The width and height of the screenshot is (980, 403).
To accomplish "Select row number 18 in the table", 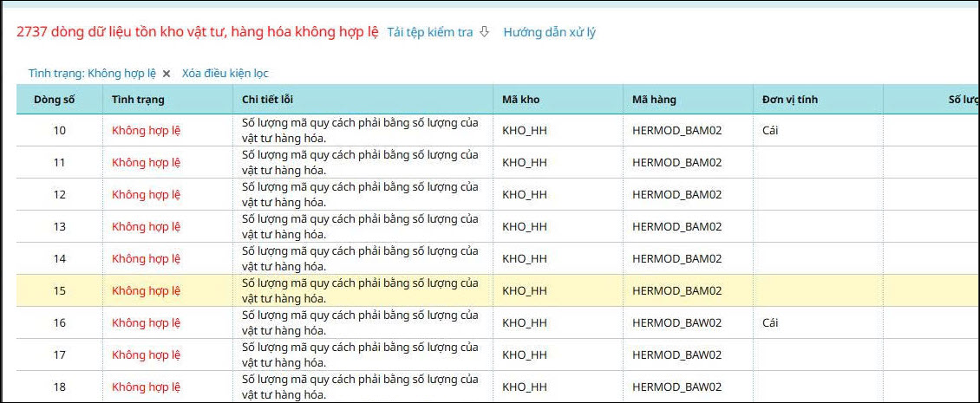I will (x=59, y=387).
